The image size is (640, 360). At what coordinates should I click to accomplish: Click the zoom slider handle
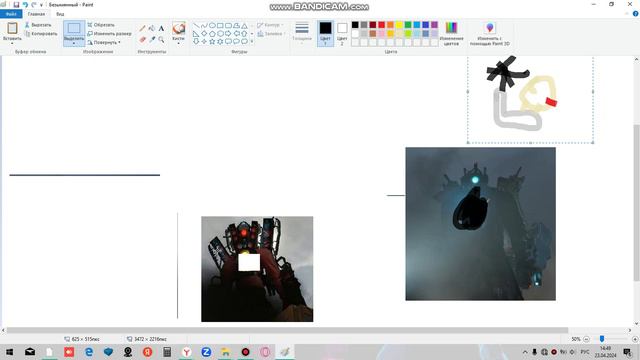click(602, 339)
